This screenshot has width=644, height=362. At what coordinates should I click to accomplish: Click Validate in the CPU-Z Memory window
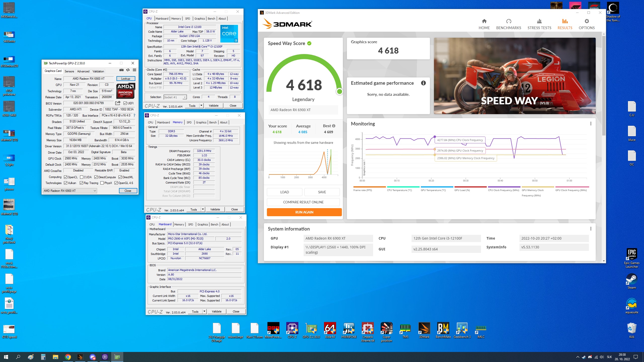(x=215, y=209)
